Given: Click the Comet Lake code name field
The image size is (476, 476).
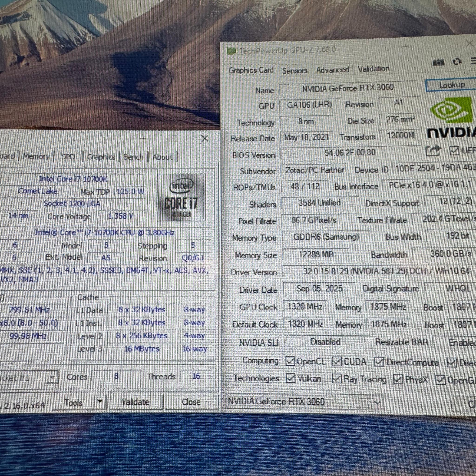Looking at the screenshot, I should pyautogui.click(x=37, y=191).
